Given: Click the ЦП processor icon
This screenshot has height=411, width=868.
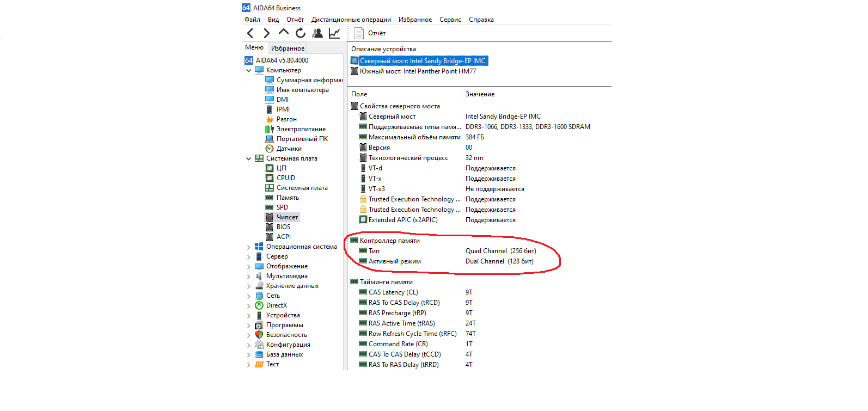Looking at the screenshot, I should pyautogui.click(x=269, y=168).
